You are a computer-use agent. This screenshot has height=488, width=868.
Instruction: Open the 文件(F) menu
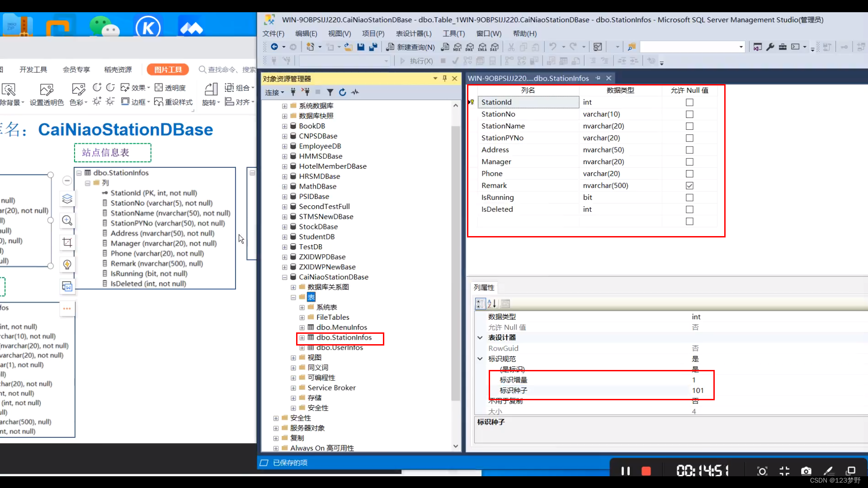click(x=274, y=33)
